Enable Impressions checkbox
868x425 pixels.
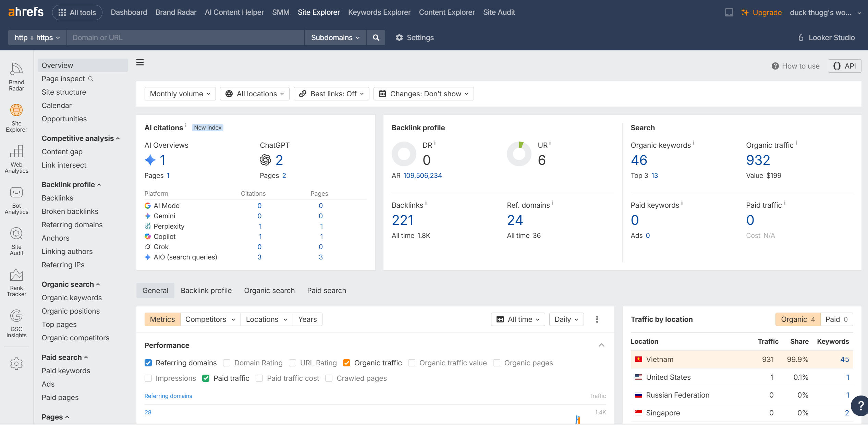click(148, 378)
